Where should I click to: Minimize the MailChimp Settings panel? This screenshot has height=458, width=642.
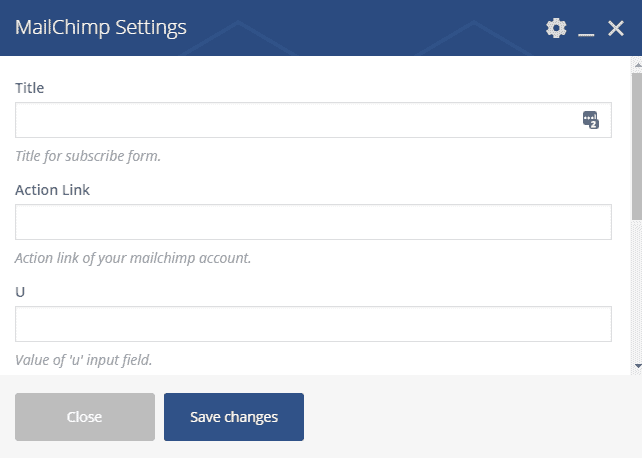587,29
